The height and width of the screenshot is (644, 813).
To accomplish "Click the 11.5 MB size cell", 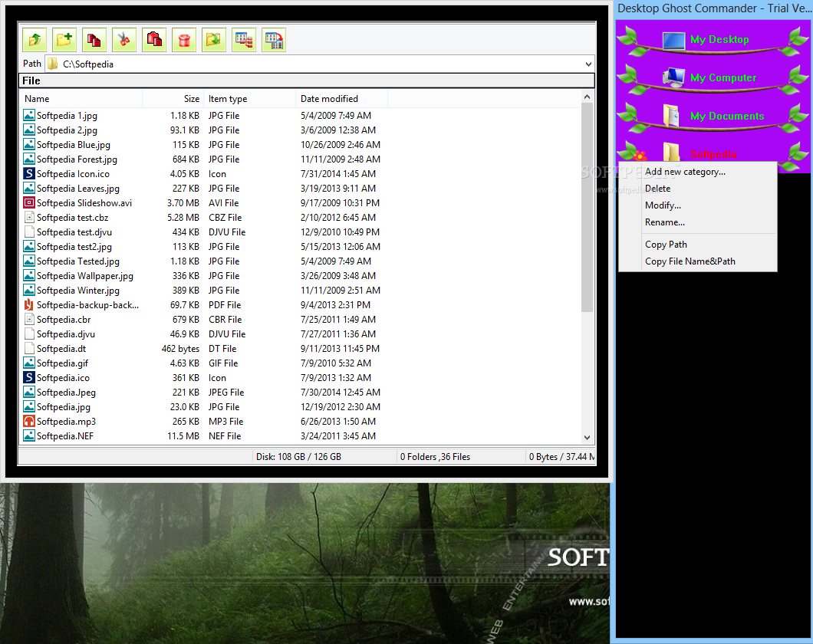I will click(183, 435).
